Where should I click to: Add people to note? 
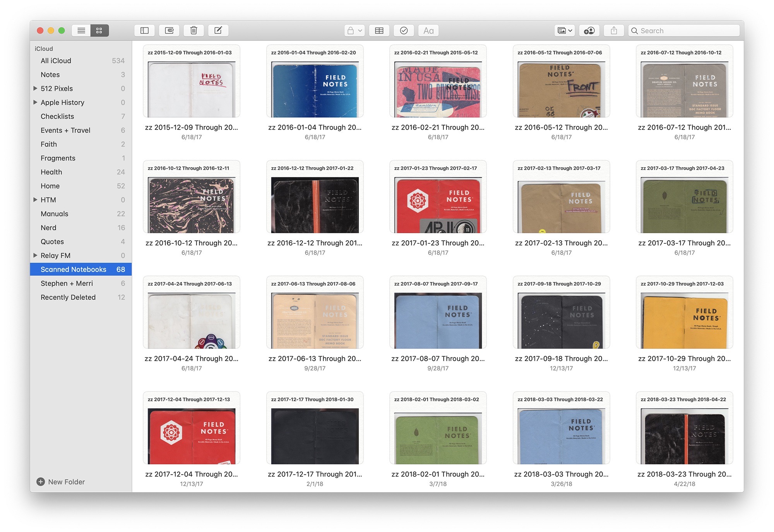point(589,31)
